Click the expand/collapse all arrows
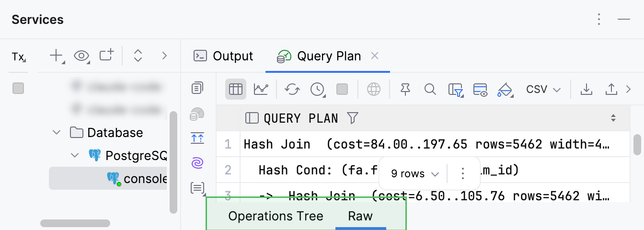Screen dimensions: 644x230 tap(138, 56)
